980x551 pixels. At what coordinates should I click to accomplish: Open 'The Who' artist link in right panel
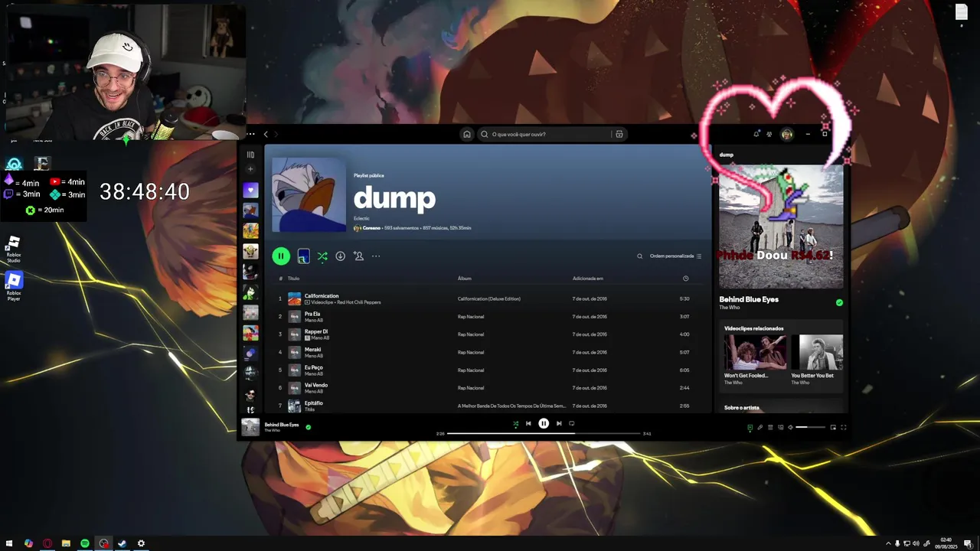[x=730, y=308]
